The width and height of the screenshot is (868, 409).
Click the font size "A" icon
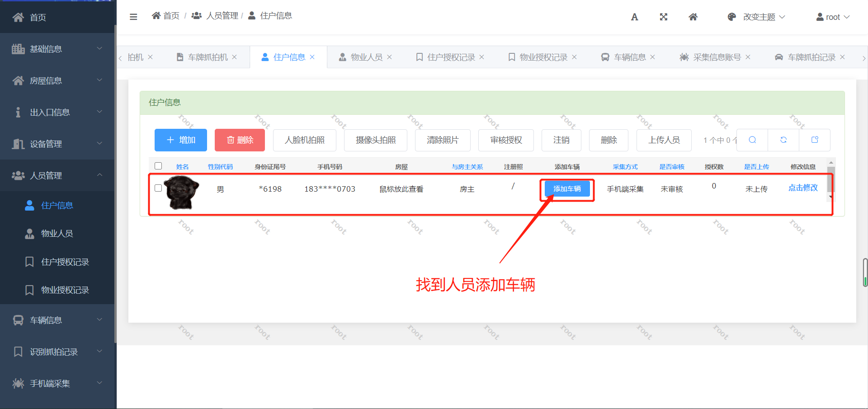[634, 17]
